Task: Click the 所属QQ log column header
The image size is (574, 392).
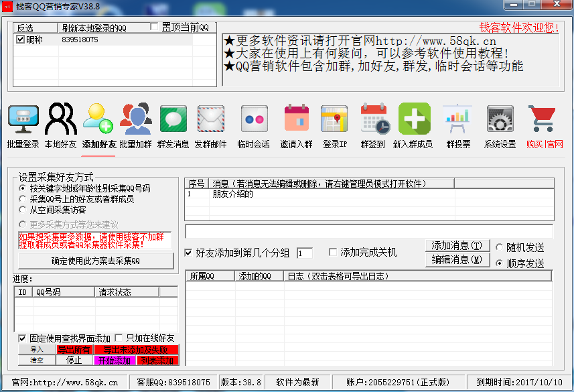Action: point(210,276)
